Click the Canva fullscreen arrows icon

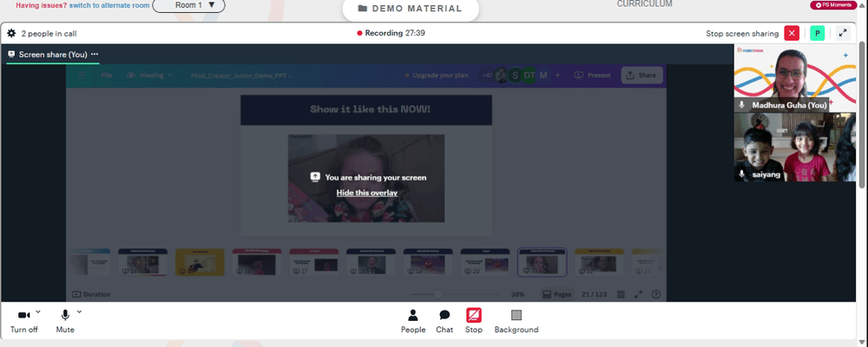click(638, 294)
